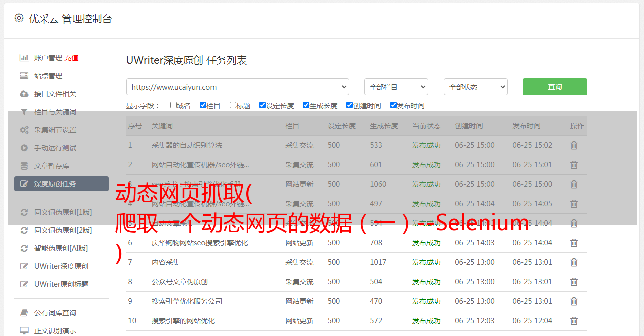Click the edit icon for UWriter深度原创
This screenshot has width=644, height=336.
(x=24, y=266)
